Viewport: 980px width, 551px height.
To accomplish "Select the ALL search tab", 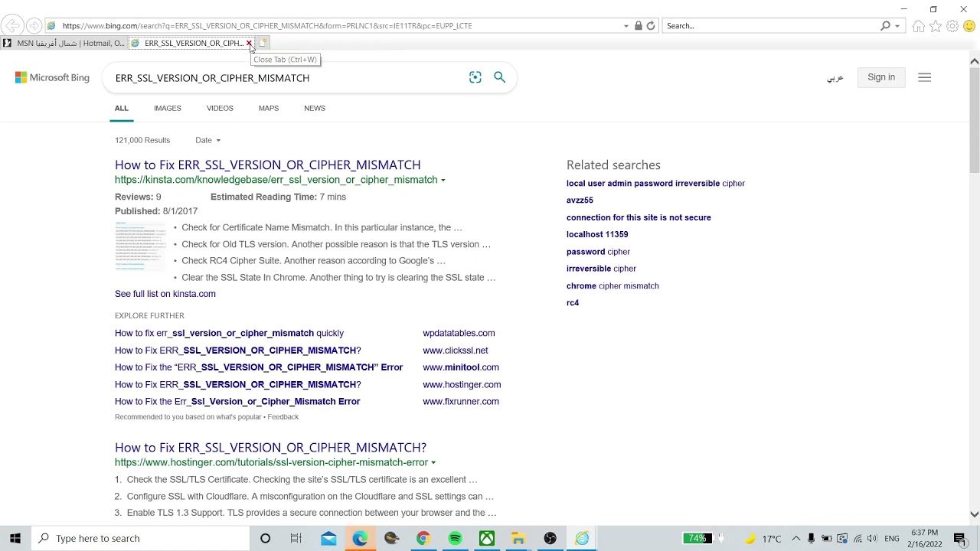I will click(x=122, y=108).
